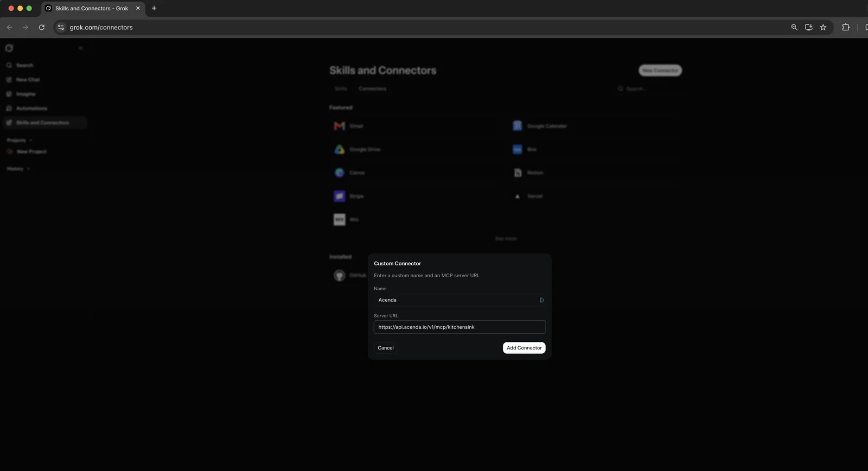Viewport: 868px width, 471px height.
Task: Open the Stripe connector
Action: point(417,196)
